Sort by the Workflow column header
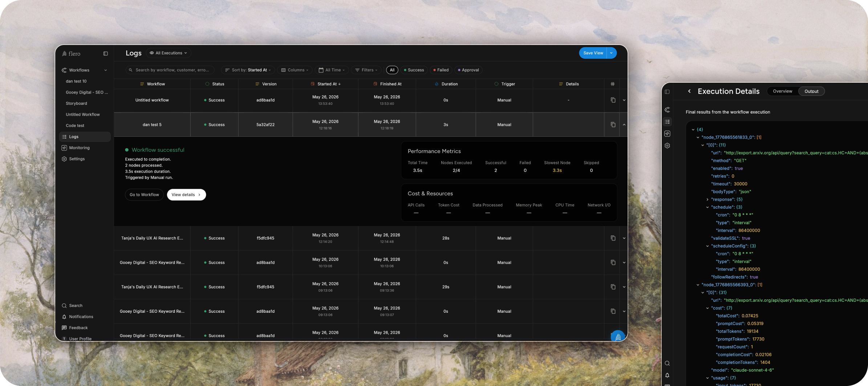 point(153,84)
